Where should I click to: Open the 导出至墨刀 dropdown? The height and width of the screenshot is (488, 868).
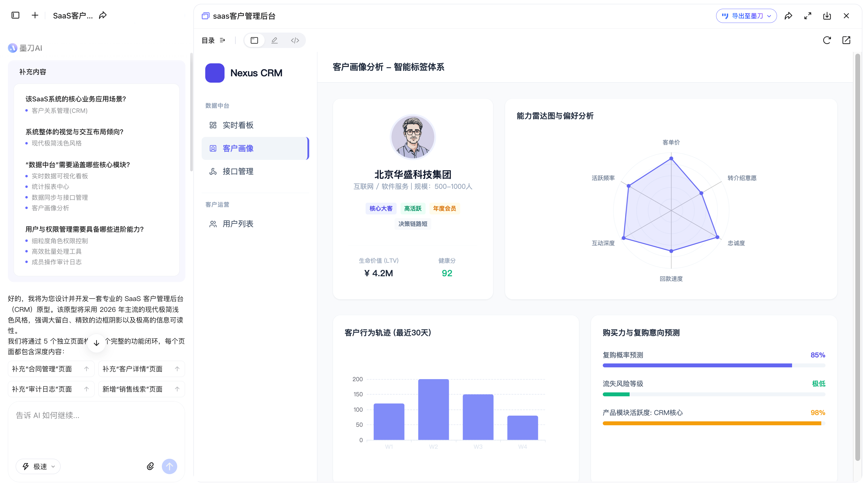[x=746, y=16]
